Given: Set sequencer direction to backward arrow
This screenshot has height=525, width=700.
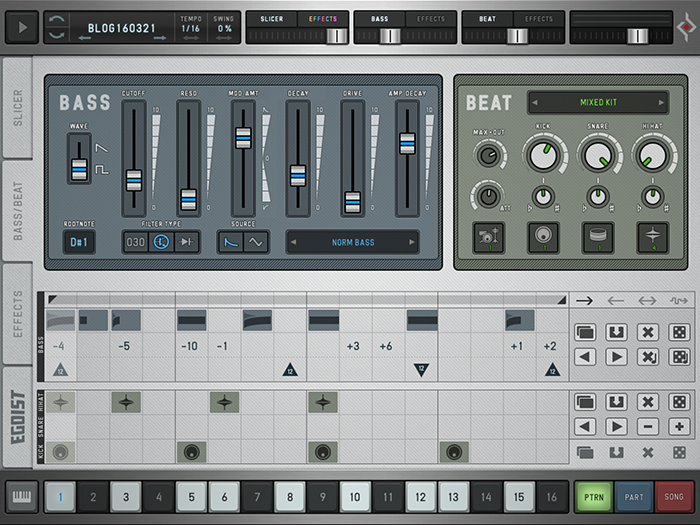Looking at the screenshot, I should (x=616, y=301).
